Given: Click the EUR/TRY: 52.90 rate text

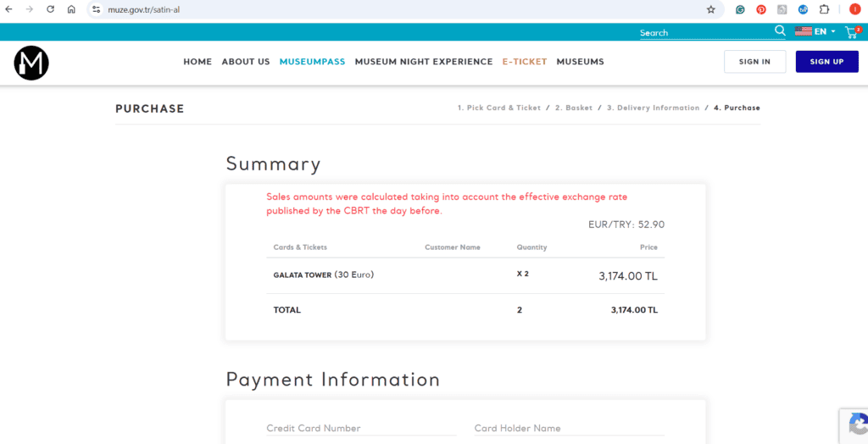Looking at the screenshot, I should point(626,225).
